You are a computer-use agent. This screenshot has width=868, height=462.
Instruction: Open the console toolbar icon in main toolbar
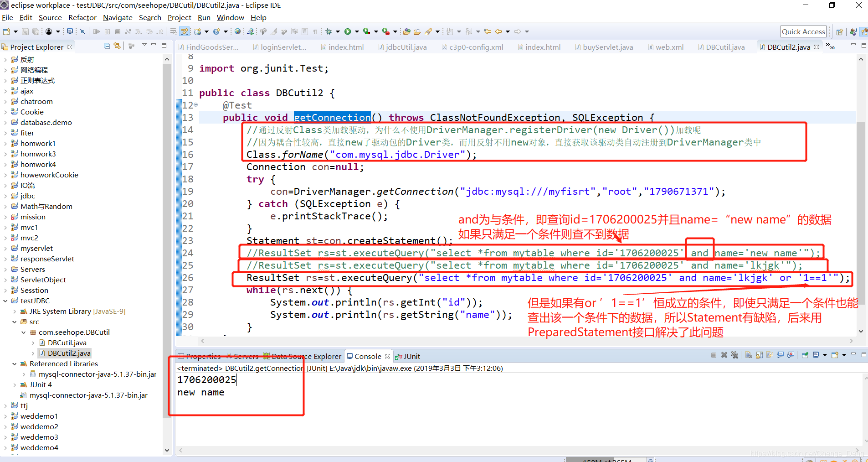[x=70, y=31]
